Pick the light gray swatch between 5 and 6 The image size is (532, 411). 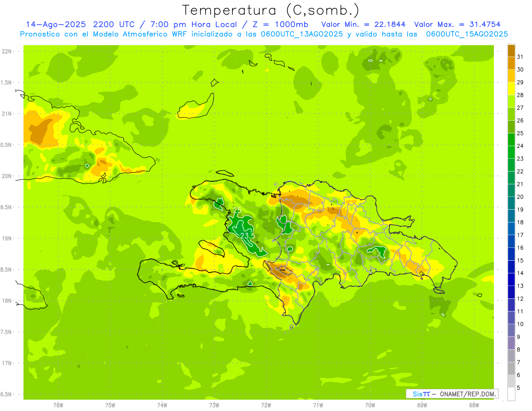coord(512,381)
